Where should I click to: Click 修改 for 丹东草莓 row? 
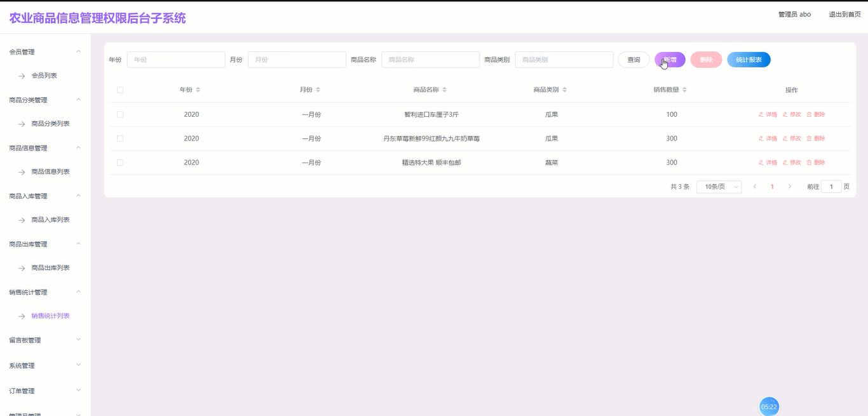[x=792, y=138]
